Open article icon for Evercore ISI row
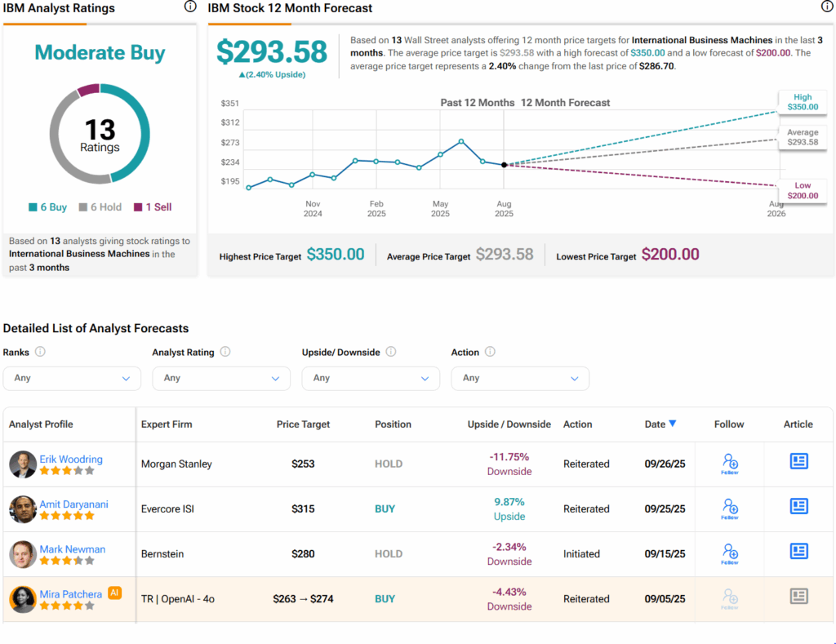 point(798,507)
